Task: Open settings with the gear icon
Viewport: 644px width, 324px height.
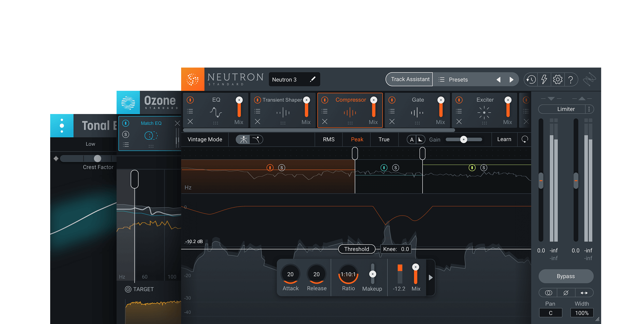Action: pyautogui.click(x=557, y=79)
